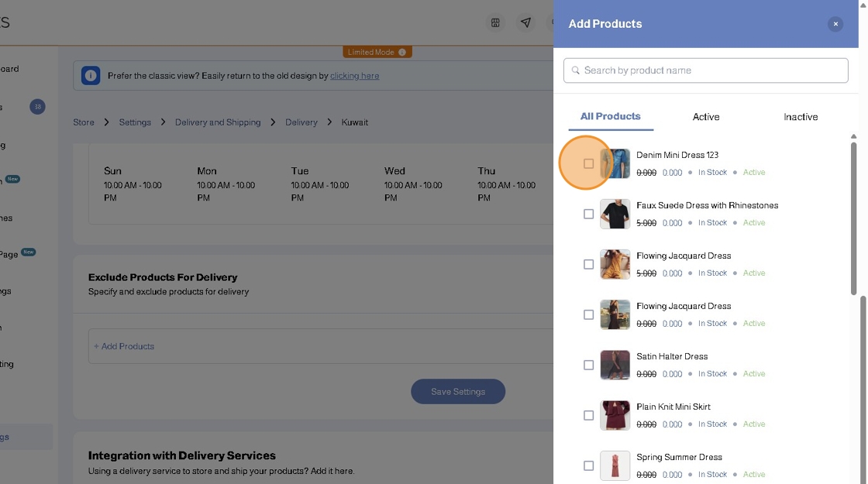Click the product list scrollbar up arrow
This screenshot has height=484, width=868.
pos(853,136)
